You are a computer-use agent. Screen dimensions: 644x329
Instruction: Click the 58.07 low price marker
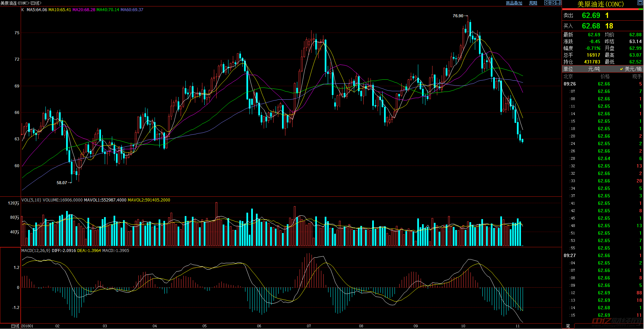click(x=62, y=183)
